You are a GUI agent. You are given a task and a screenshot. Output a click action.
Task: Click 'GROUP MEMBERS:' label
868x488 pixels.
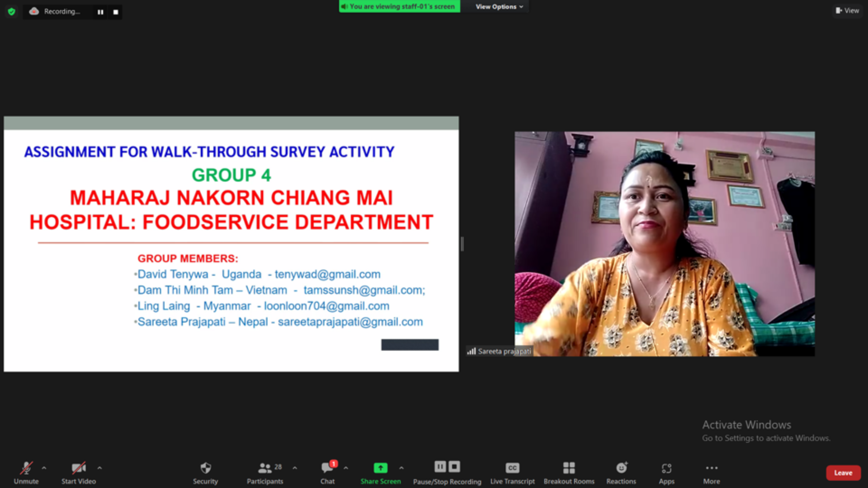click(x=188, y=259)
